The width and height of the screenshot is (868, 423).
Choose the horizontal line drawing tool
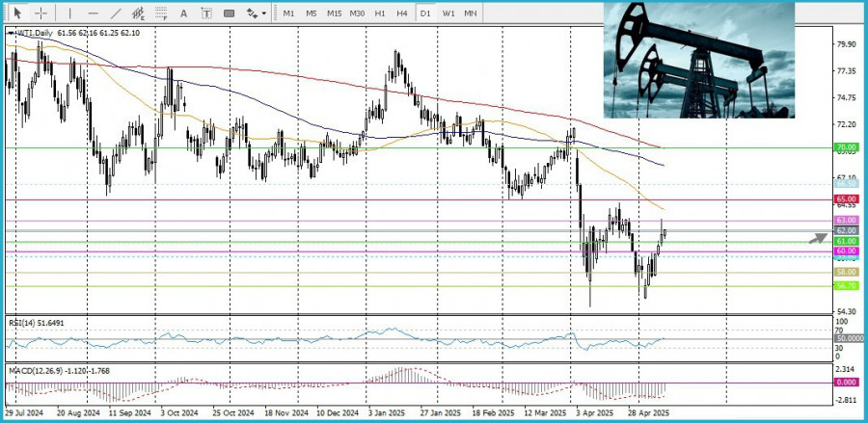(93, 13)
